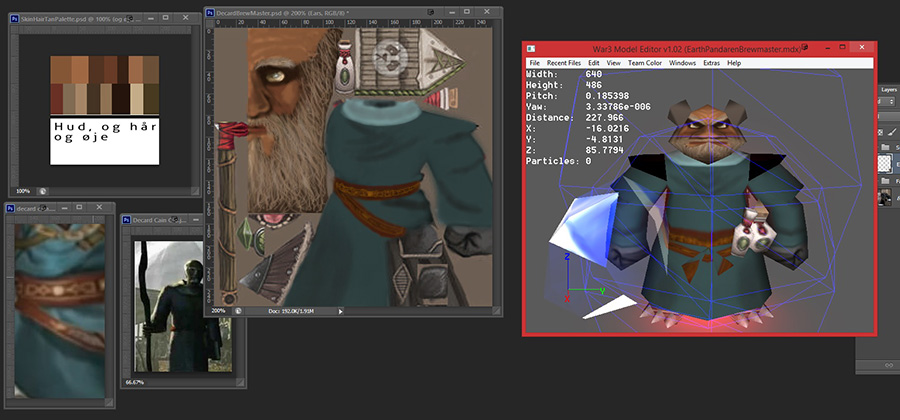Click the Particles: 0 readout

558,161
